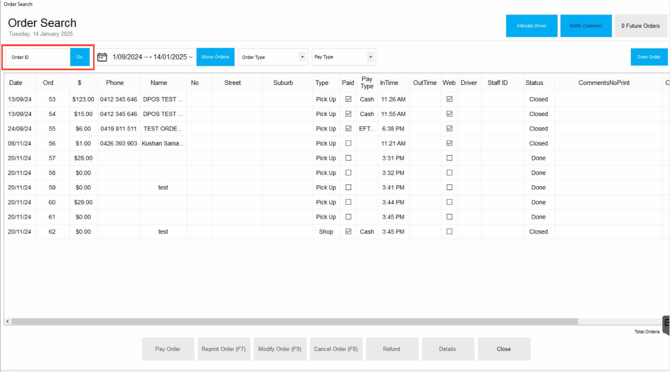Click the Notify Customer button
The height and width of the screenshot is (372, 670).
click(586, 26)
